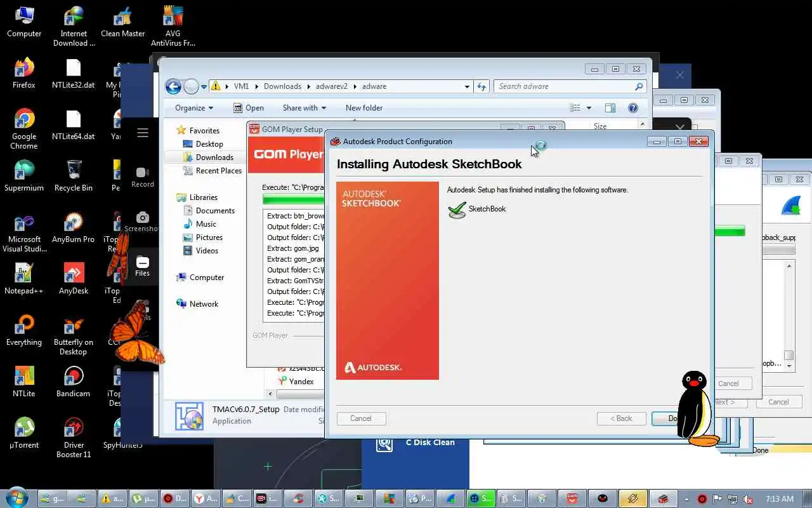Screen dimensions: 812x508
Task: Click the Explorer Back arrow button
Action: 173,86
